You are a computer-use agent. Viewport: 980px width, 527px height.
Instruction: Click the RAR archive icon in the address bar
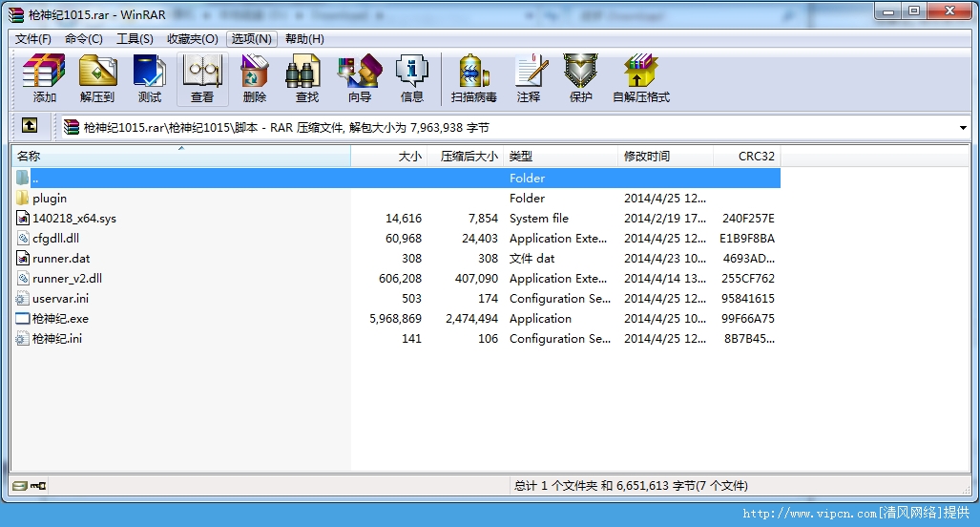72,128
